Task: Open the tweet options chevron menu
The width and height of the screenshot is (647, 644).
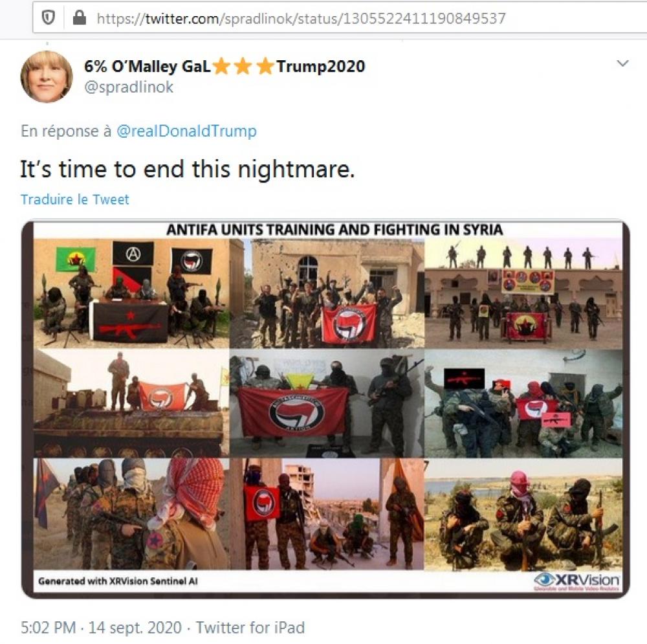Action: [x=622, y=63]
